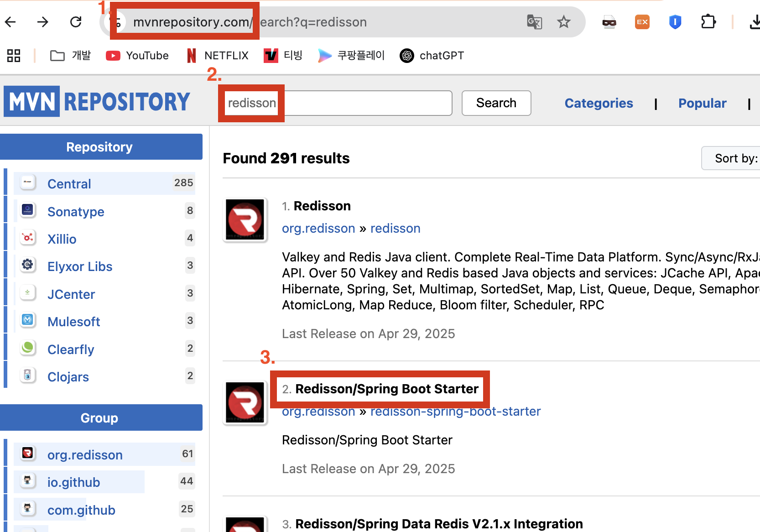This screenshot has width=760, height=532.
Task: Open org.redisson group link in first result
Action: click(x=318, y=228)
